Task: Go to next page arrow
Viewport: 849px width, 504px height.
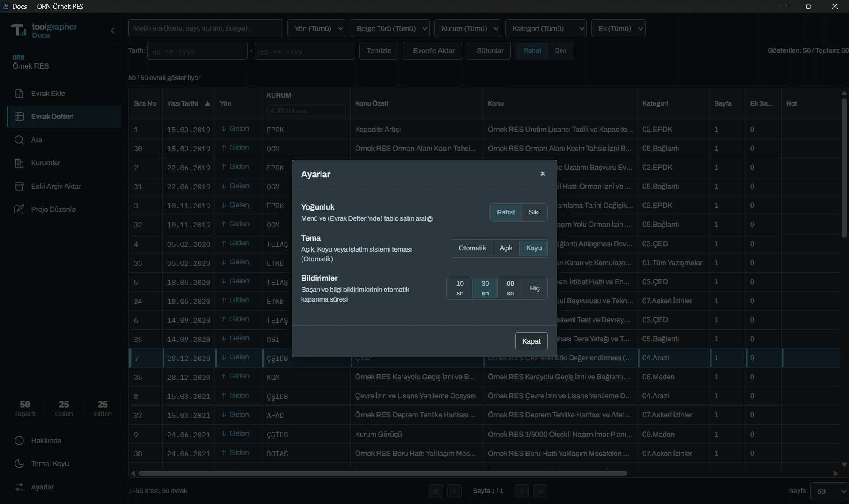Action: click(522, 491)
